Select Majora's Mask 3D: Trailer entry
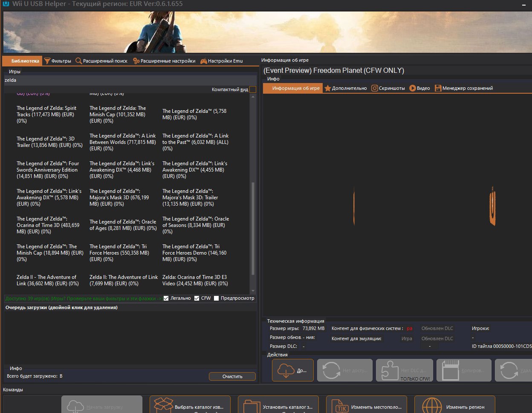532x413 pixels. coord(190,198)
